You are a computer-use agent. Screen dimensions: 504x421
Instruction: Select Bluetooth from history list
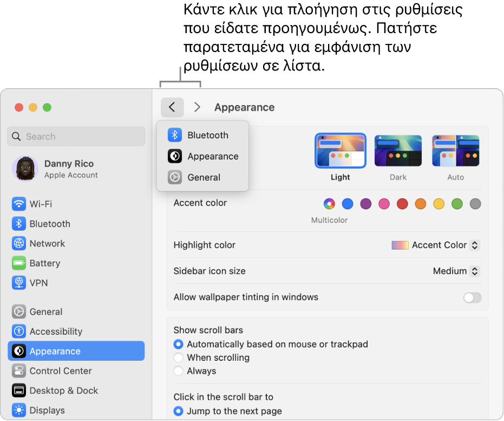[202, 135]
